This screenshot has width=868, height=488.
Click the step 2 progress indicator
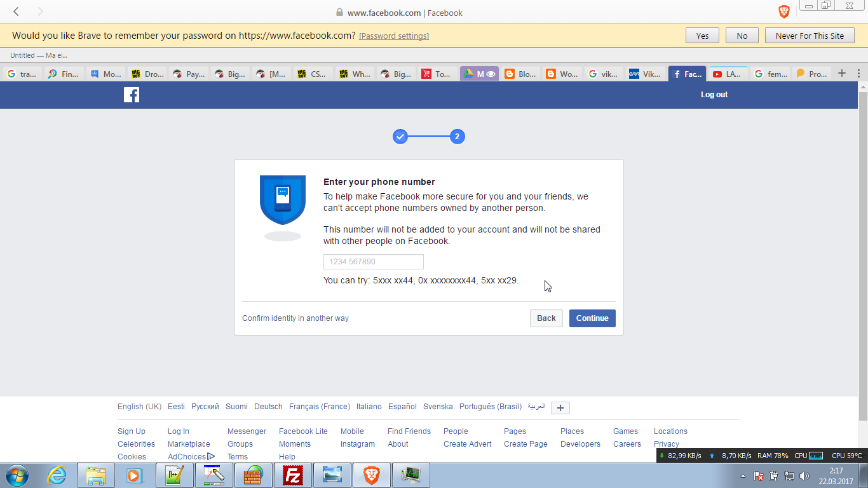[x=457, y=137]
